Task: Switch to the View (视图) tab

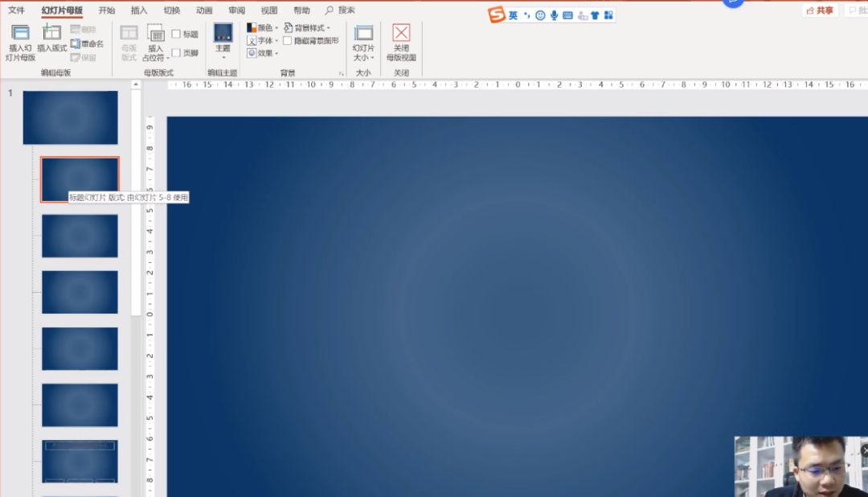Action: click(269, 10)
